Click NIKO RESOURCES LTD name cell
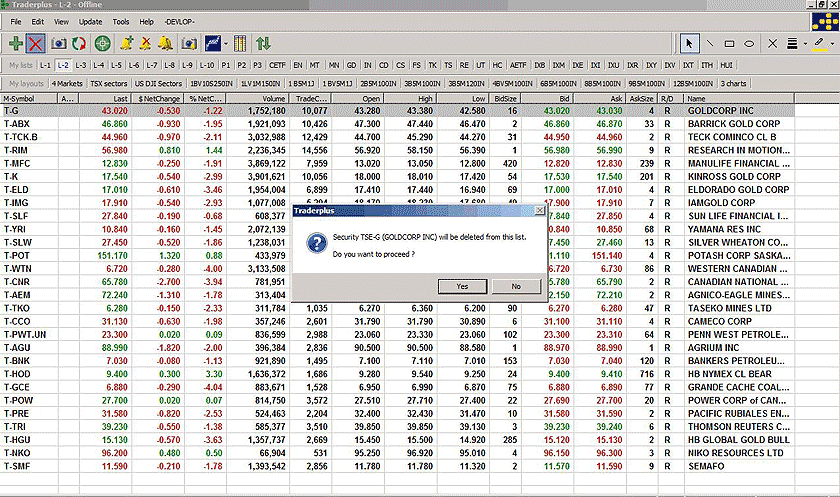 pos(736,453)
